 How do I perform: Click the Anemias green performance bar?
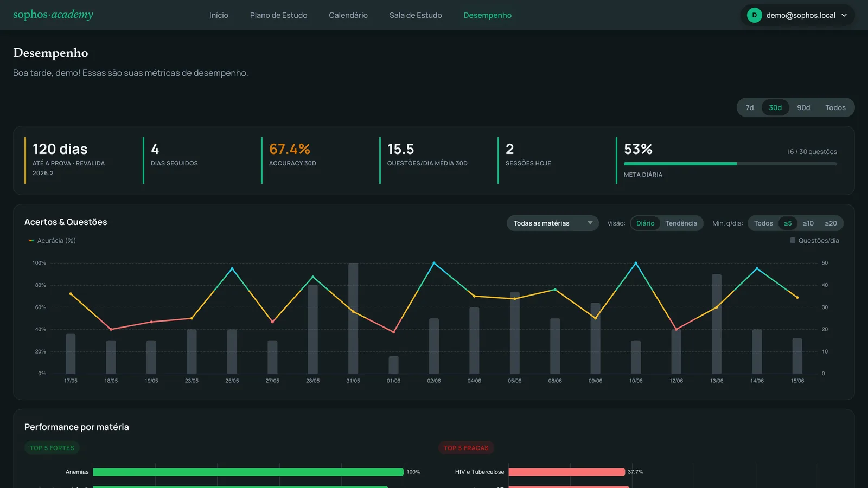[248, 472]
